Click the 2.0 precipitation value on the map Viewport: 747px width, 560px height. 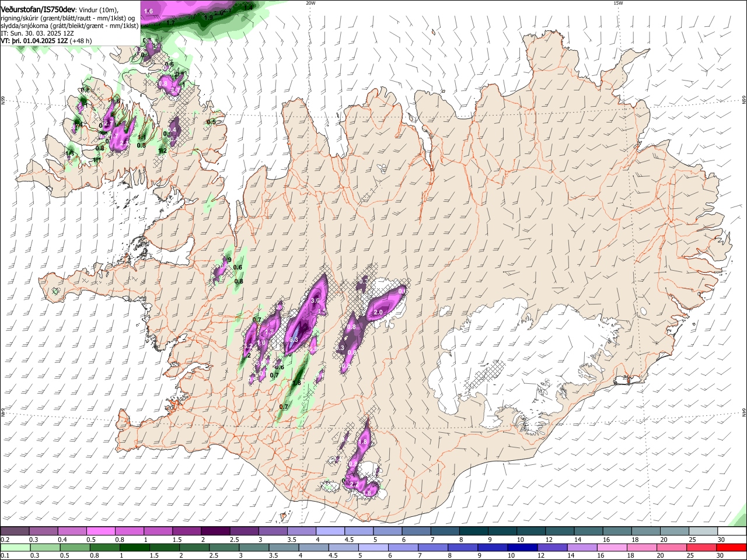378,313
